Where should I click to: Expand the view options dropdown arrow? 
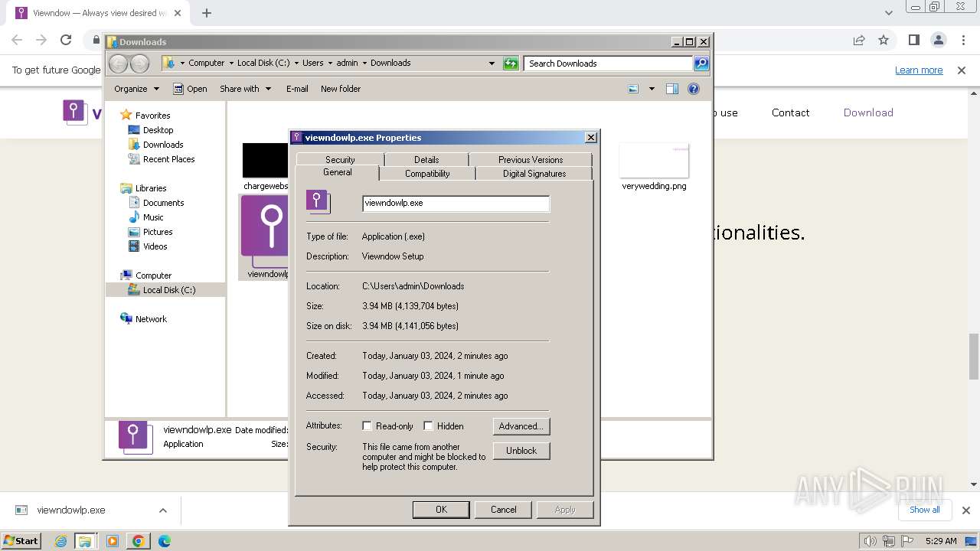coord(652,89)
